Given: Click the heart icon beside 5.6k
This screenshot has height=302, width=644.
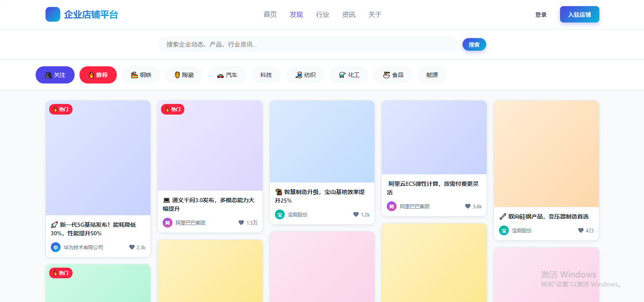Looking at the screenshot, I should [468, 206].
